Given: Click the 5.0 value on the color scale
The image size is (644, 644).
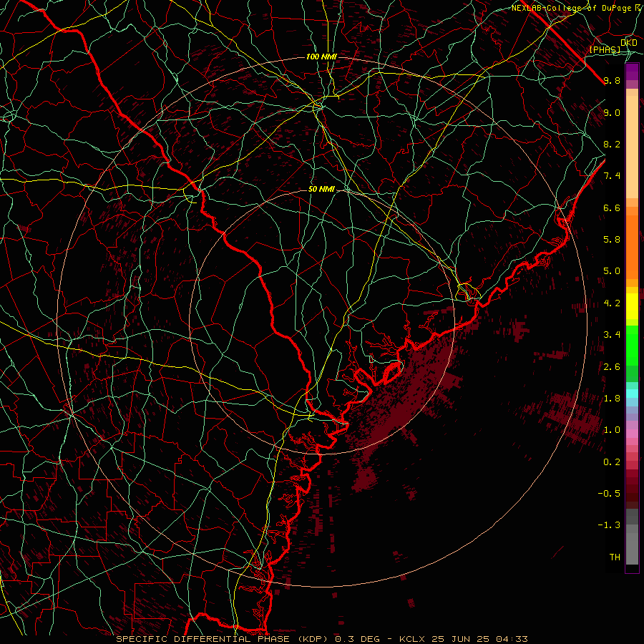Looking at the screenshot, I should click(x=612, y=271).
